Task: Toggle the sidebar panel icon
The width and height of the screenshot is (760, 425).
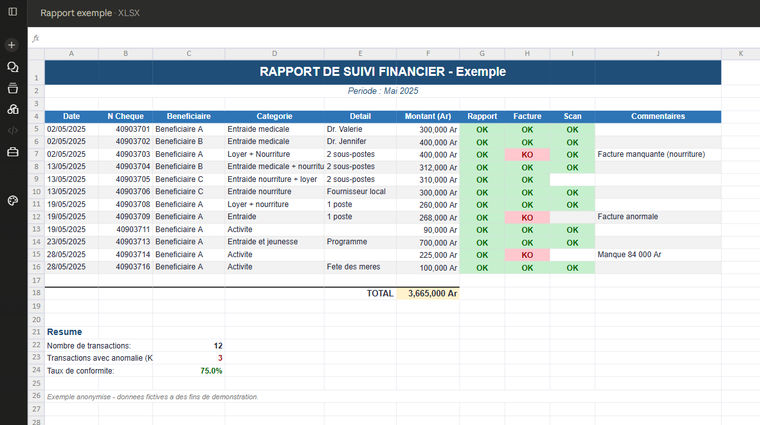Action: point(13,11)
